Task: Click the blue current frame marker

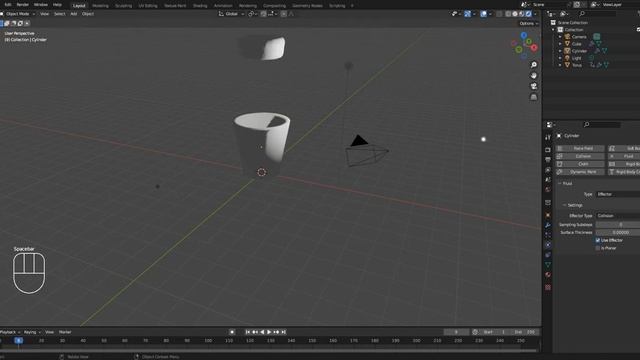Action: pos(18,340)
